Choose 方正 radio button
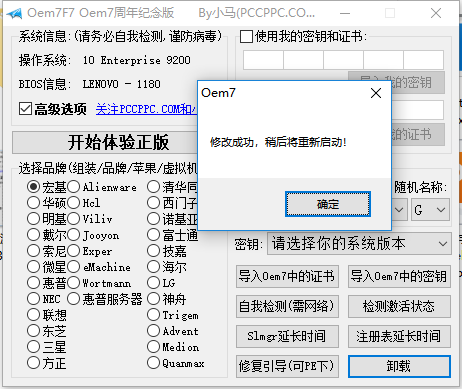The height and width of the screenshot is (389, 462). [33, 363]
